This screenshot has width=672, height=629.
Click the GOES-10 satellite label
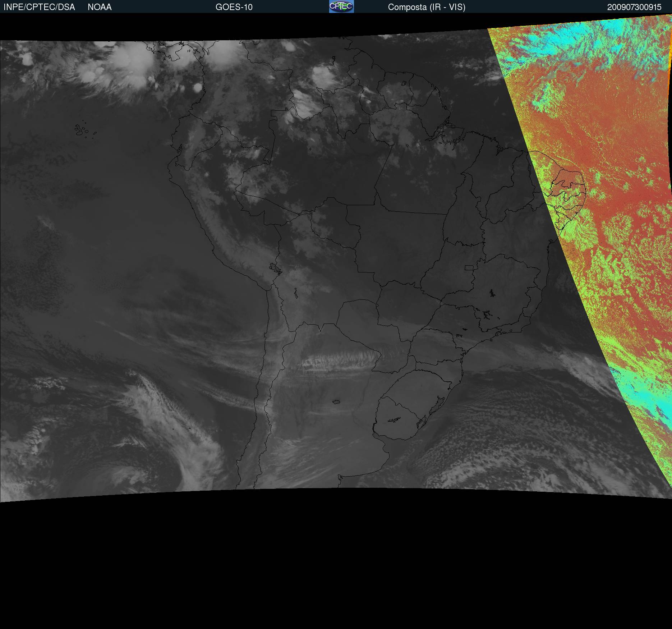pyautogui.click(x=234, y=7)
